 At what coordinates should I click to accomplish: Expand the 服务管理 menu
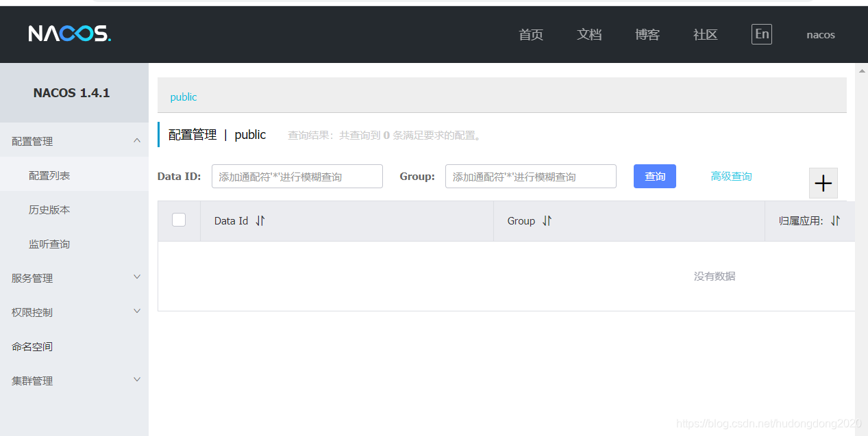pyautogui.click(x=74, y=278)
